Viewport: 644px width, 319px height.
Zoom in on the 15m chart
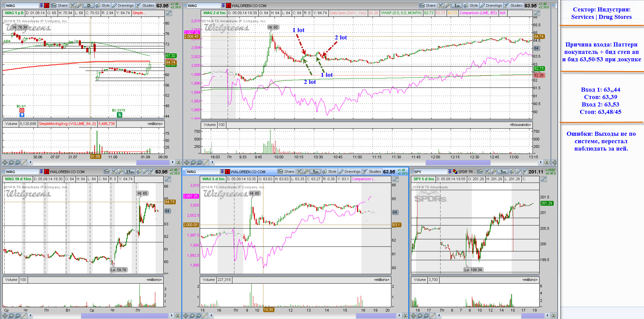point(11,316)
